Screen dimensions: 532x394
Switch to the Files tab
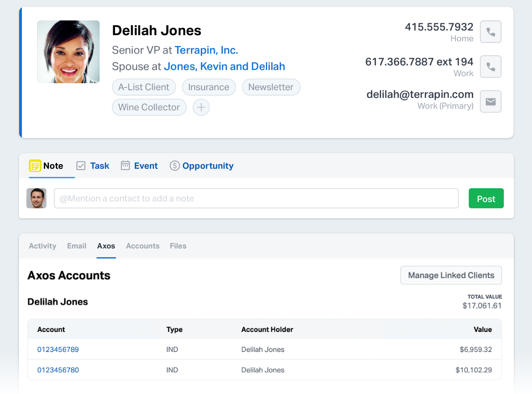click(178, 246)
